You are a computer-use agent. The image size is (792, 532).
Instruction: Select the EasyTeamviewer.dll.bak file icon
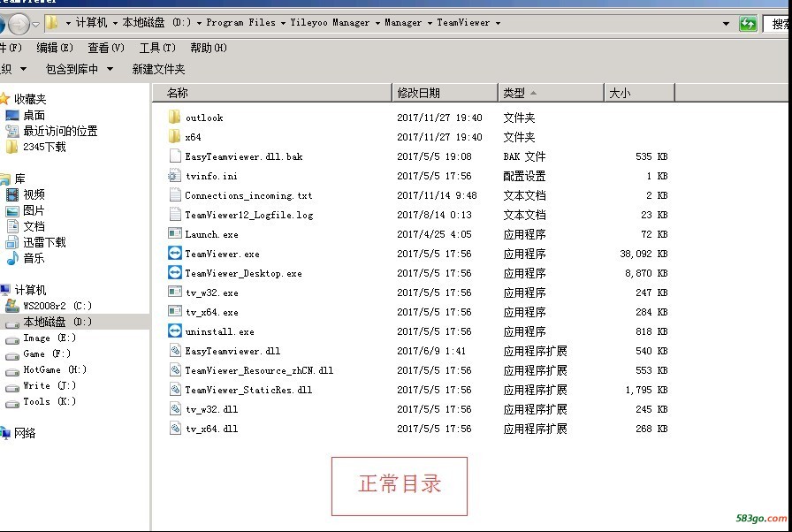175,156
